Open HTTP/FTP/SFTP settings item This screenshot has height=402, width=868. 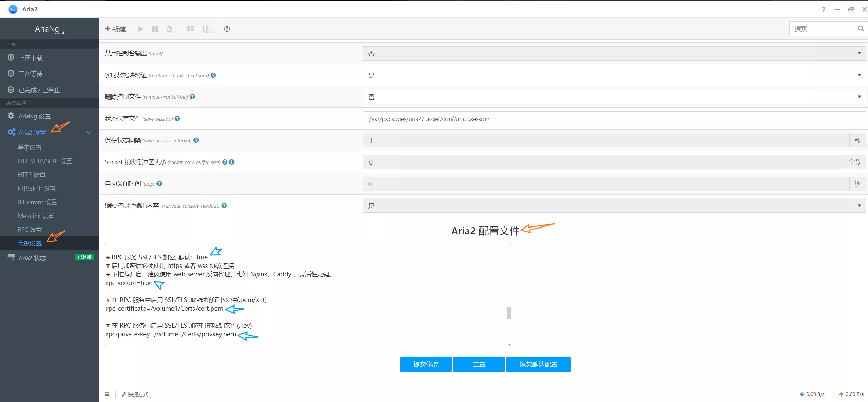45,161
